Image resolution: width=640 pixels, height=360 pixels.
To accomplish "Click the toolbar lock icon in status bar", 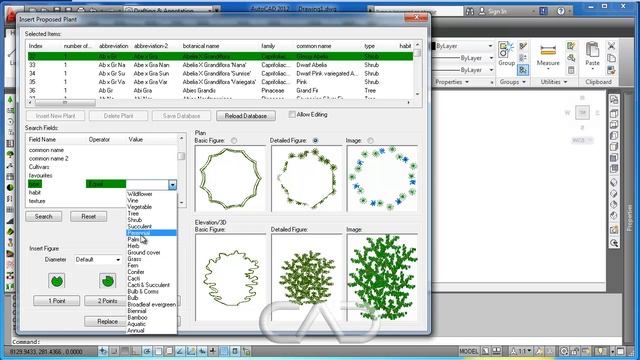I will coord(574,351).
